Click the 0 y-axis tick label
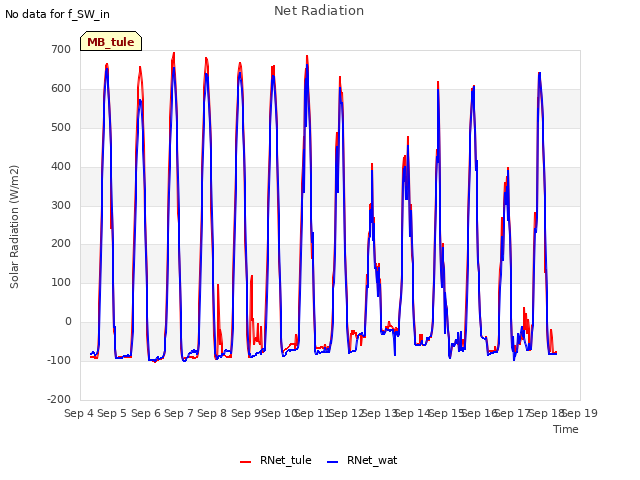Image resolution: width=640 pixels, height=480 pixels. coord(68,322)
